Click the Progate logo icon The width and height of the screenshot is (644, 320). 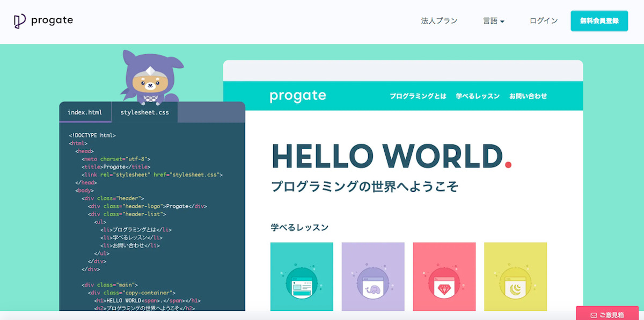pyautogui.click(x=19, y=21)
